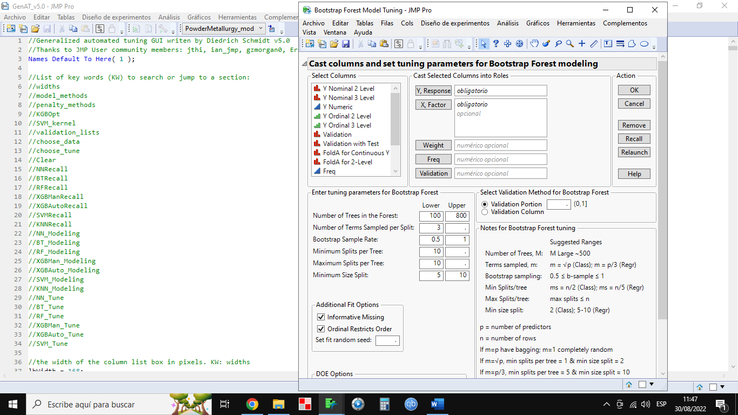The image size is (738, 415).
Task: Choose the magnifier zoom tool
Action: coord(570,44)
